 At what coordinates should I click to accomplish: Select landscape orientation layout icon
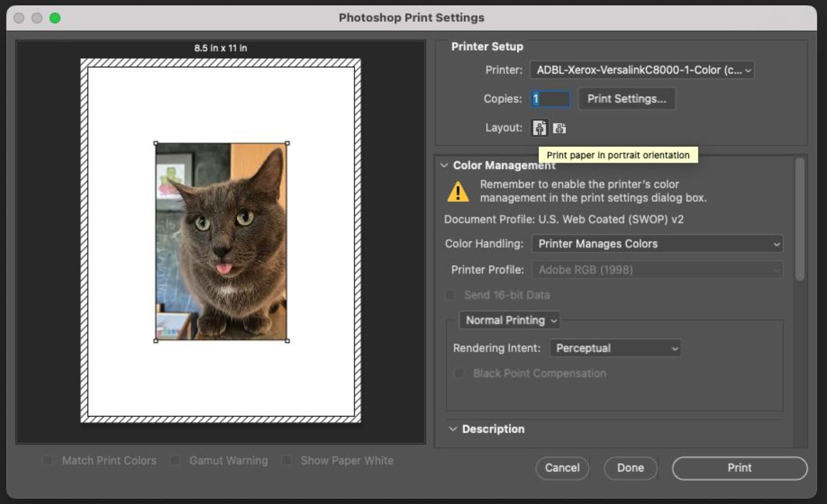[x=559, y=128]
